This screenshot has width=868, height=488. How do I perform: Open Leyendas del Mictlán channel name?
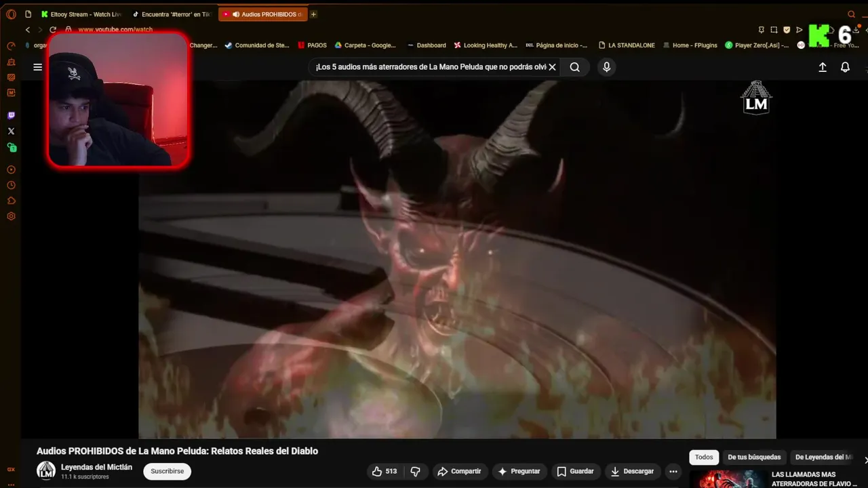pyautogui.click(x=96, y=467)
